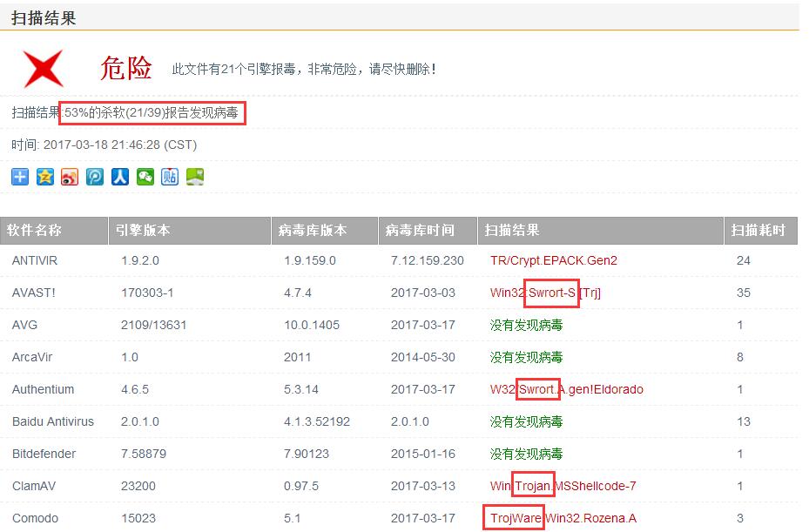Click the 扫描耗时 column header

pyautogui.click(x=761, y=230)
